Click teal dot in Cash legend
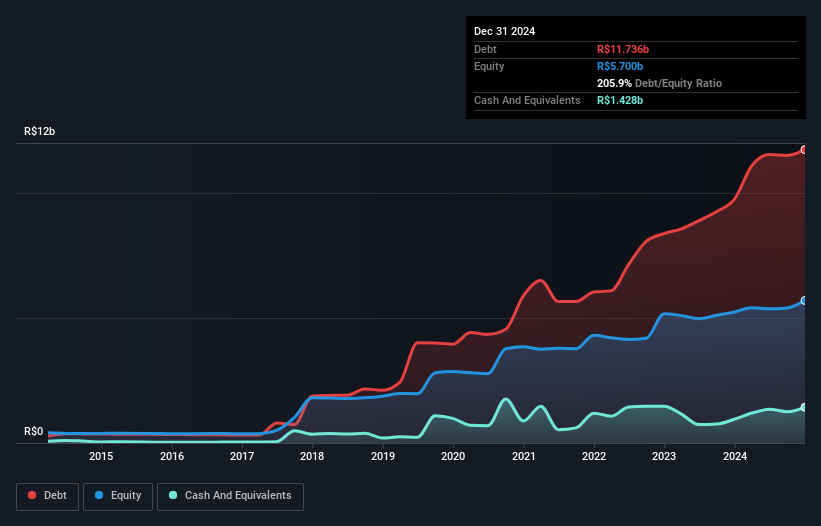 pos(173,495)
